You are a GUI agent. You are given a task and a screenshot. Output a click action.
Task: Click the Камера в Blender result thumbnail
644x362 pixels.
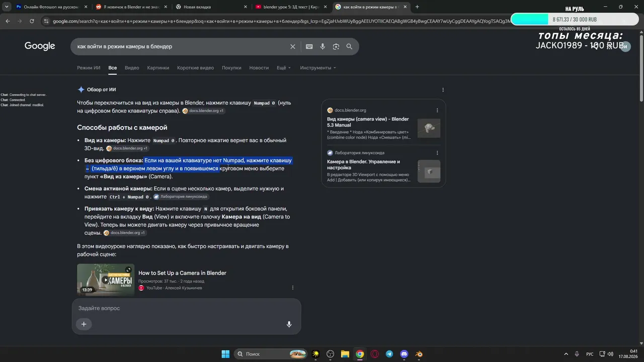tap(429, 171)
